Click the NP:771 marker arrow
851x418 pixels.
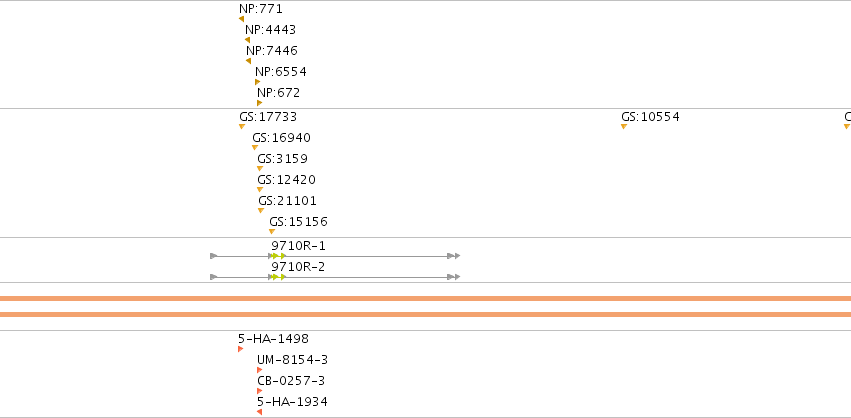pos(242,19)
